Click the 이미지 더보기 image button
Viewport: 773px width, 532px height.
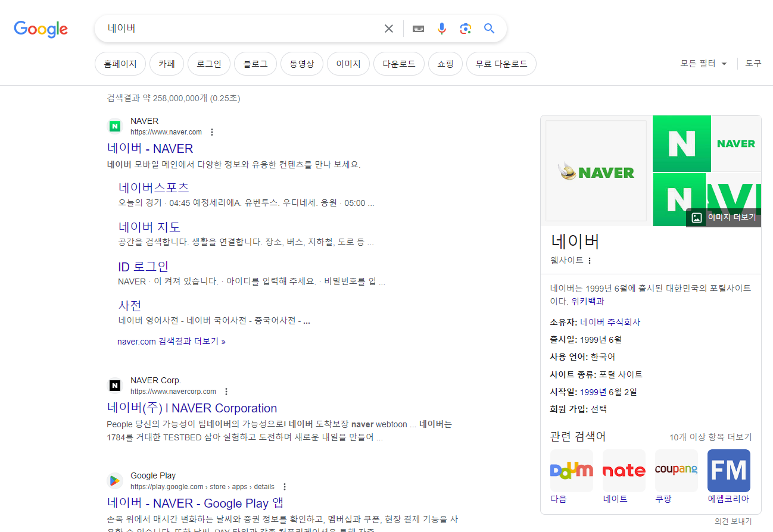tap(724, 217)
